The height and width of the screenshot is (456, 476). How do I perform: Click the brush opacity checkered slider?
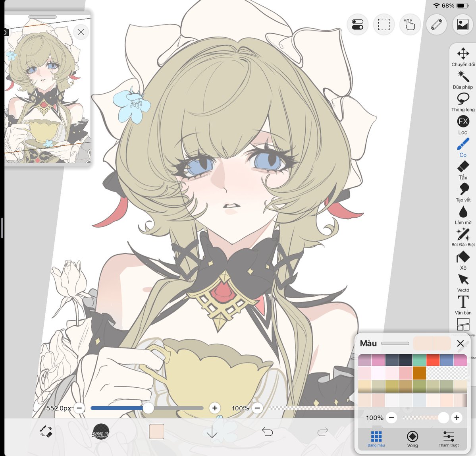(312, 408)
